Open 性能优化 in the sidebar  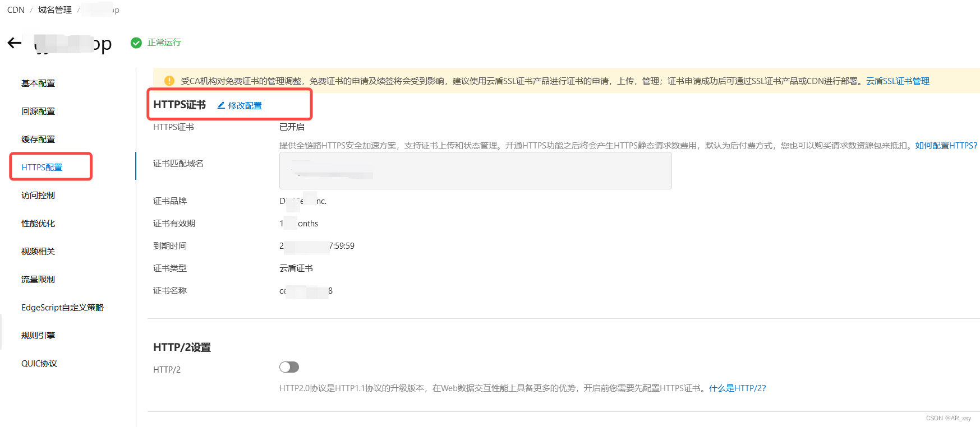tap(38, 223)
